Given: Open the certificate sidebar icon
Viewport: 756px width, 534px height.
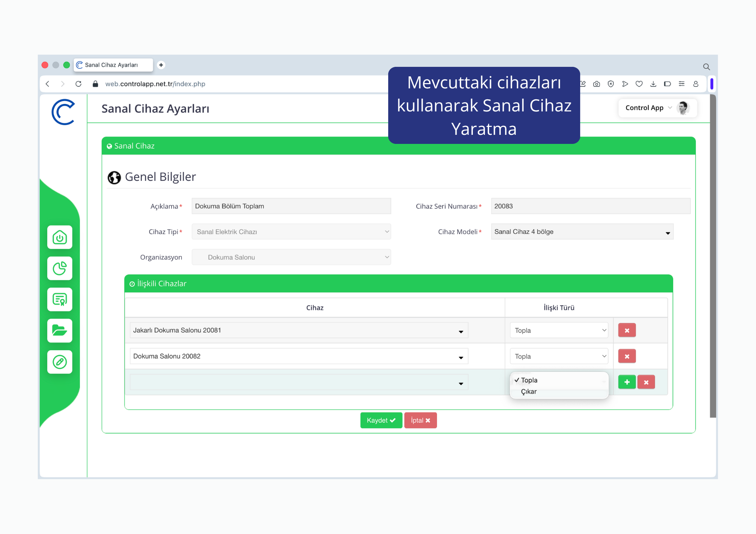Looking at the screenshot, I should click(x=60, y=299).
